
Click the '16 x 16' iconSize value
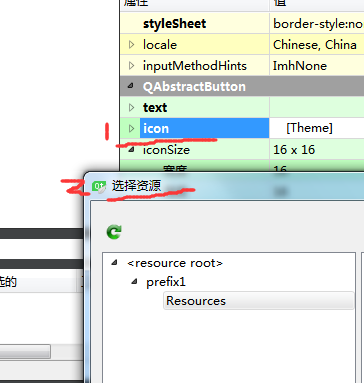pos(294,150)
